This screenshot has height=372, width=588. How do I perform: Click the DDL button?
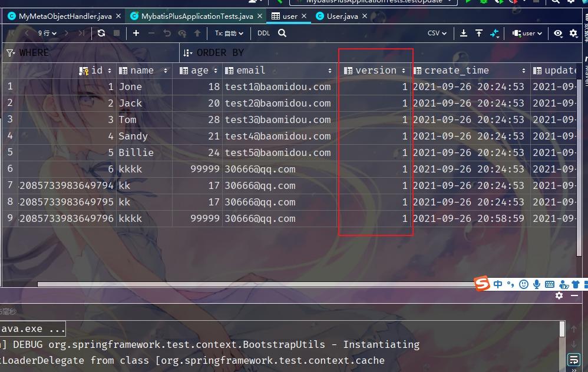pyautogui.click(x=263, y=34)
